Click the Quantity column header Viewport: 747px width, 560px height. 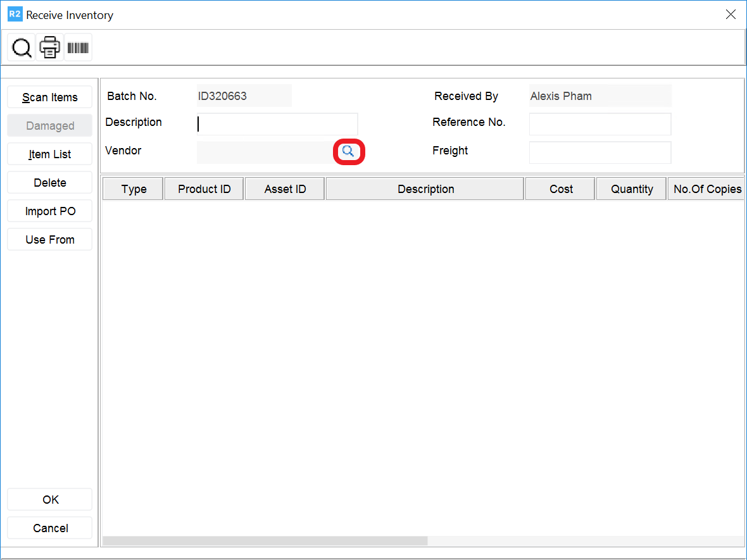(631, 189)
